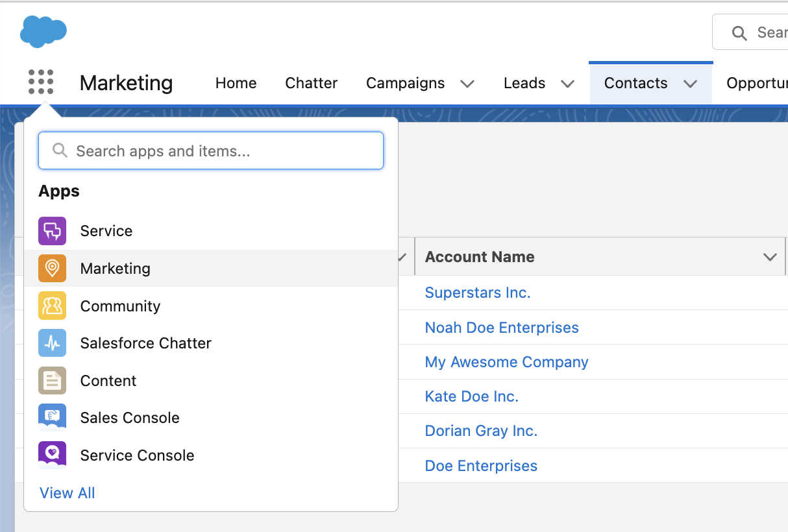Choose Service in the Apps list

click(211, 231)
